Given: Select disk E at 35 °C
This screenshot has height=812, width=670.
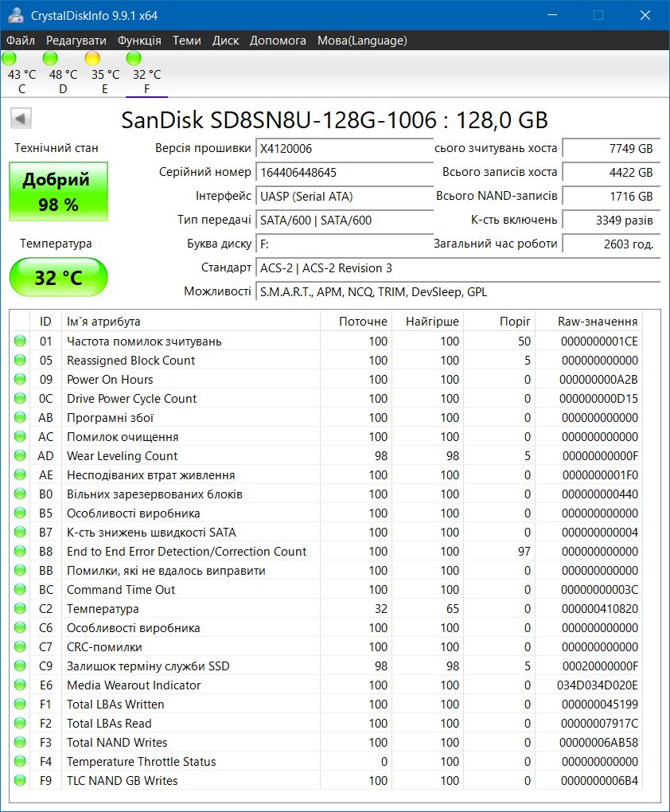Looking at the screenshot, I should coord(105,73).
